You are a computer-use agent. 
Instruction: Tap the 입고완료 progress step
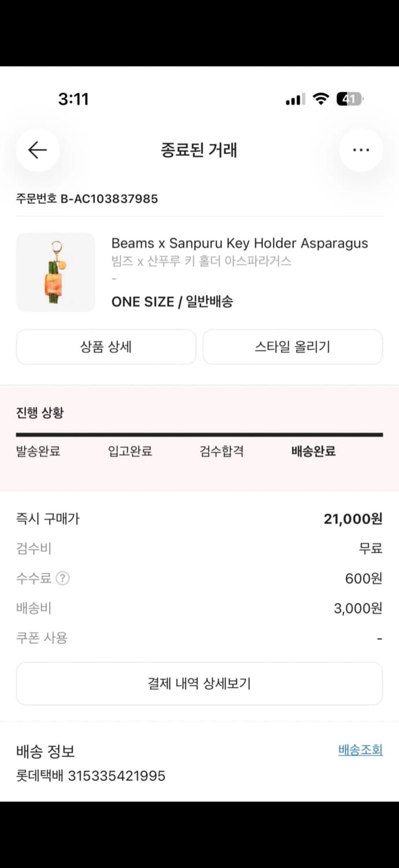(130, 451)
